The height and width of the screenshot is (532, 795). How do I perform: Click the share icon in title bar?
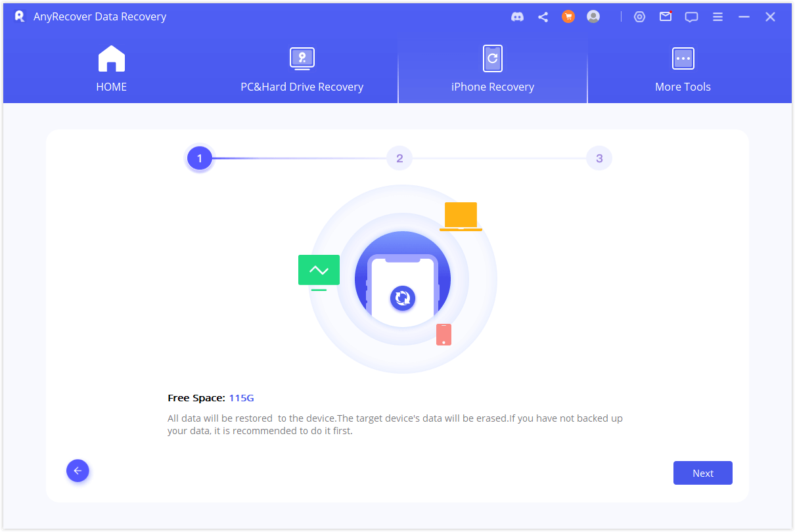point(543,17)
